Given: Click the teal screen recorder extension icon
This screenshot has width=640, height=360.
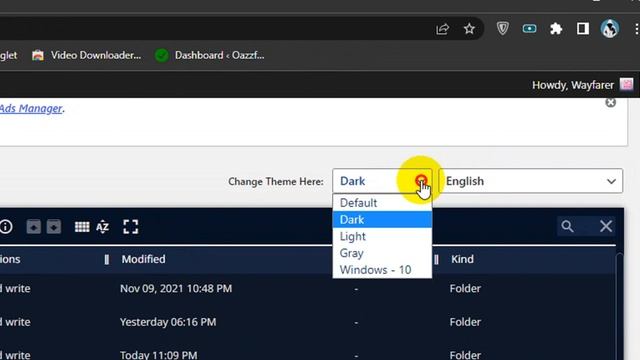Looking at the screenshot, I should [x=529, y=29].
